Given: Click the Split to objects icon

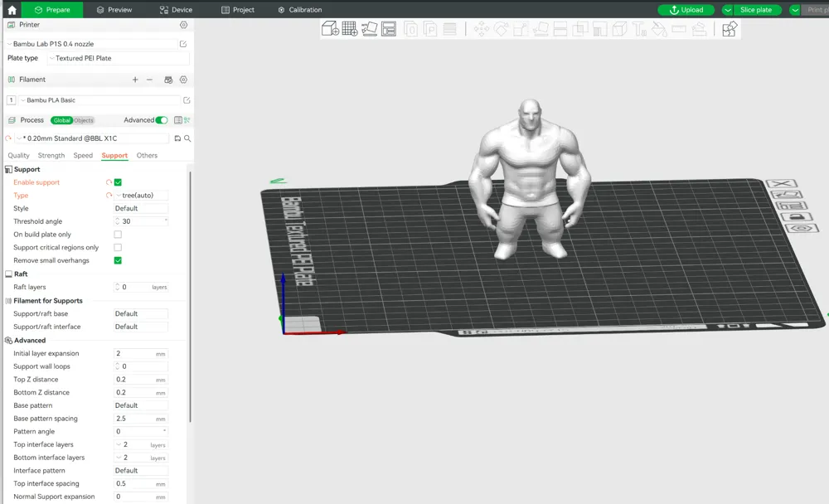Looking at the screenshot, I should [x=411, y=29].
